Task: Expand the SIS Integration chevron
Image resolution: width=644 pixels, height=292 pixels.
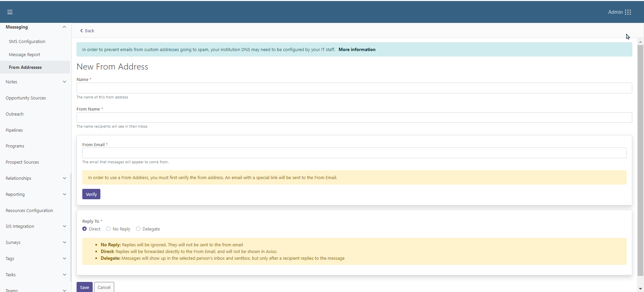Action: [x=64, y=226]
